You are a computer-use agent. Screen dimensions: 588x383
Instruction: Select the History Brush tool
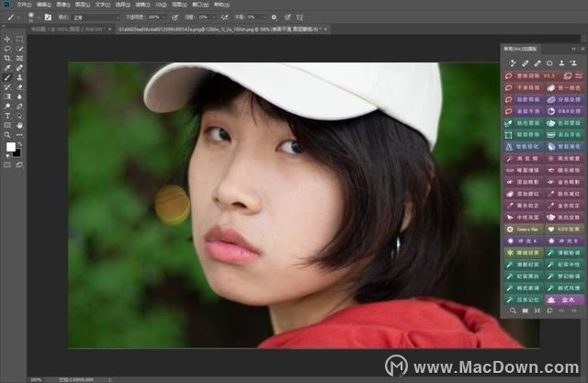pos(7,87)
